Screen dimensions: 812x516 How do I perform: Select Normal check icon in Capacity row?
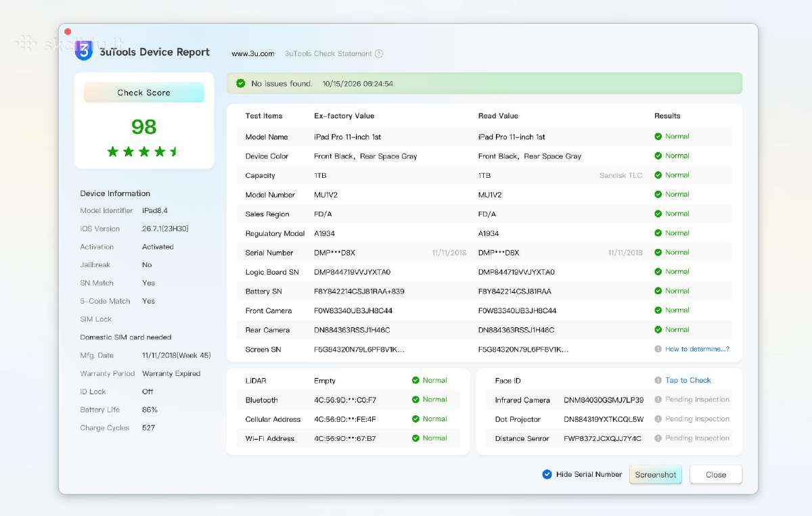tap(658, 175)
